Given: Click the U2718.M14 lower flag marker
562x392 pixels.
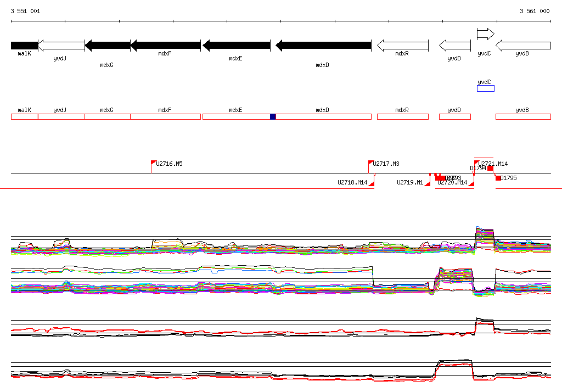Looking at the screenshot, I should point(372,183).
